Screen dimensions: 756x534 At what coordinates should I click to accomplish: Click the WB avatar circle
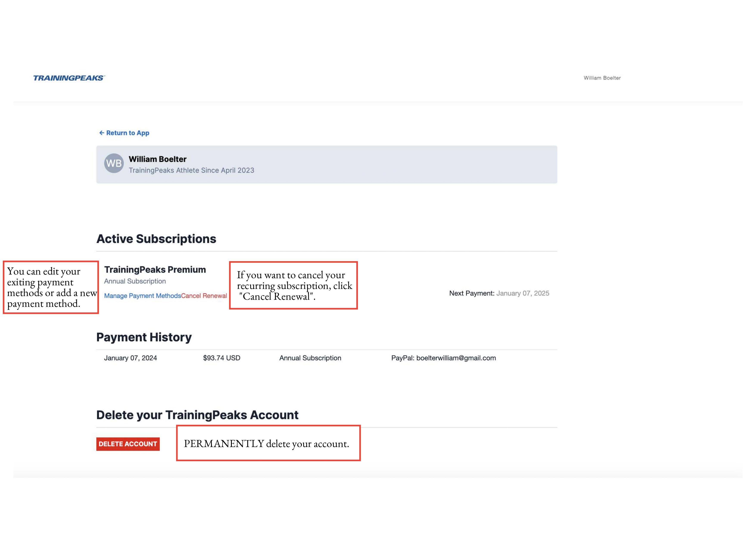pos(114,163)
